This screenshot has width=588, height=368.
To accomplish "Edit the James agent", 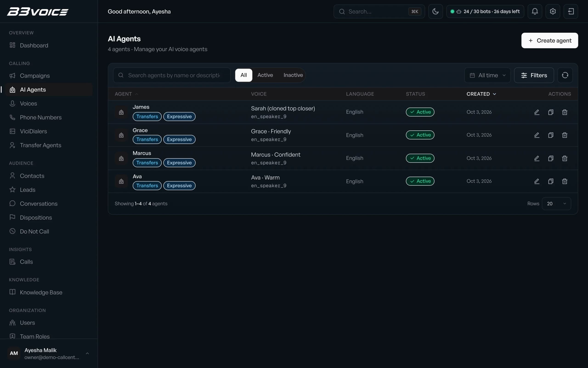I will pos(537,112).
